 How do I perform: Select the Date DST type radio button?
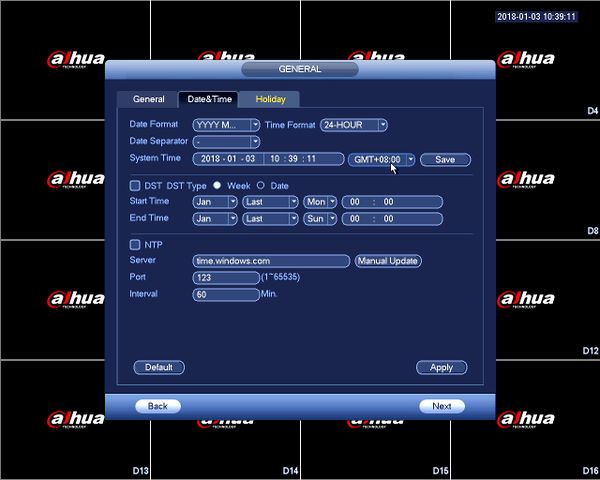pos(261,185)
